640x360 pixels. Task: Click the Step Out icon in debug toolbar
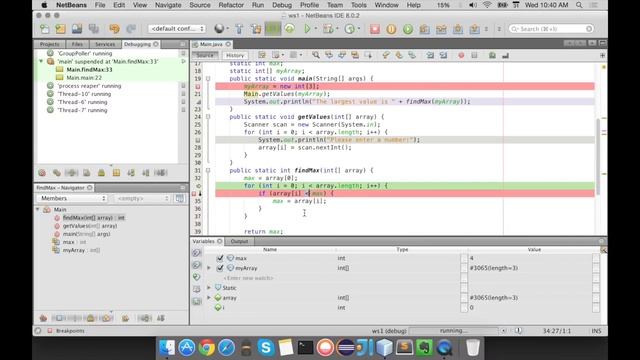(458, 29)
